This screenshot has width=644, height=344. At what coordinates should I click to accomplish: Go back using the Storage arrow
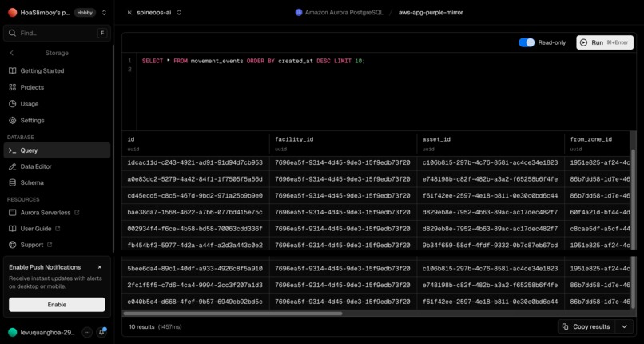click(x=11, y=53)
